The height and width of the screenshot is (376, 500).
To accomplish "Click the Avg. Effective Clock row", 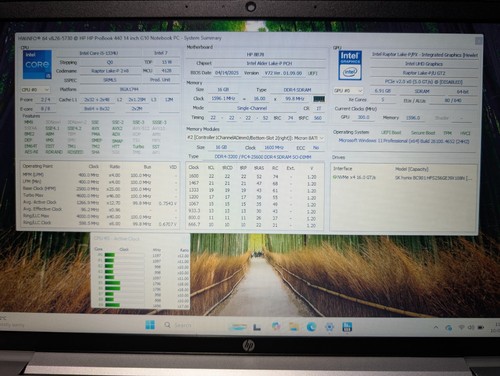I will 99,209.
